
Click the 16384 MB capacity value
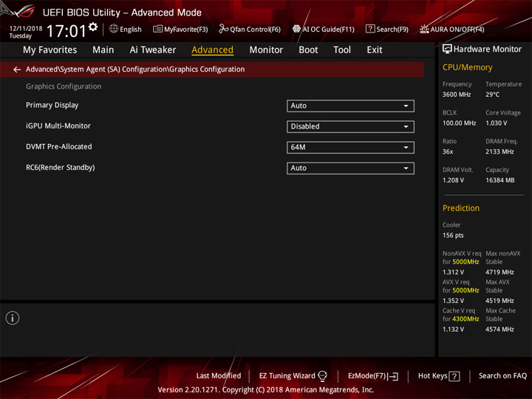[x=499, y=180]
